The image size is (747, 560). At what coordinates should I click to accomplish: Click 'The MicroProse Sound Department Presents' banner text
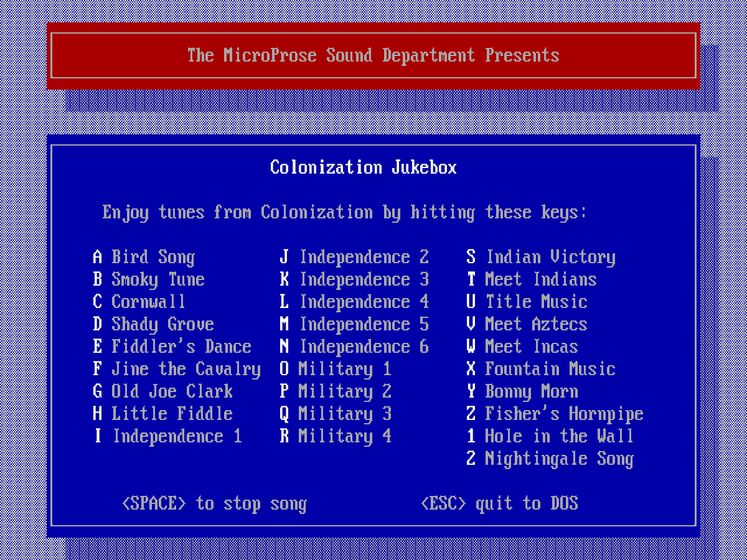tap(374, 55)
